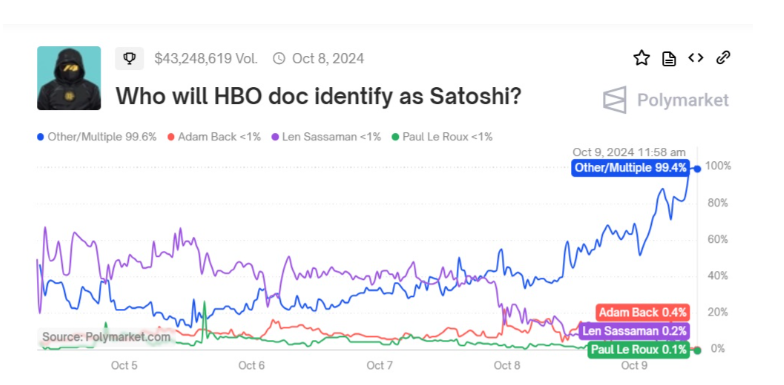This screenshot has width=784, height=385.
Task: Open the document page icon
Action: (x=669, y=58)
